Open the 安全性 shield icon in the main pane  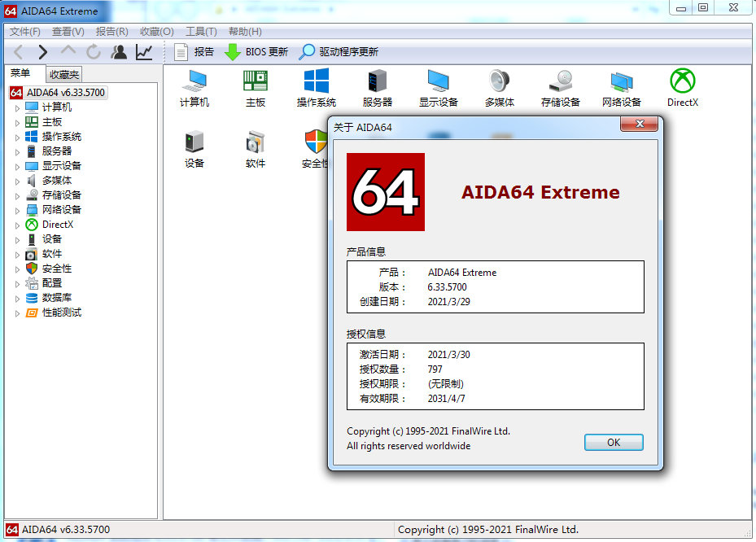point(316,149)
